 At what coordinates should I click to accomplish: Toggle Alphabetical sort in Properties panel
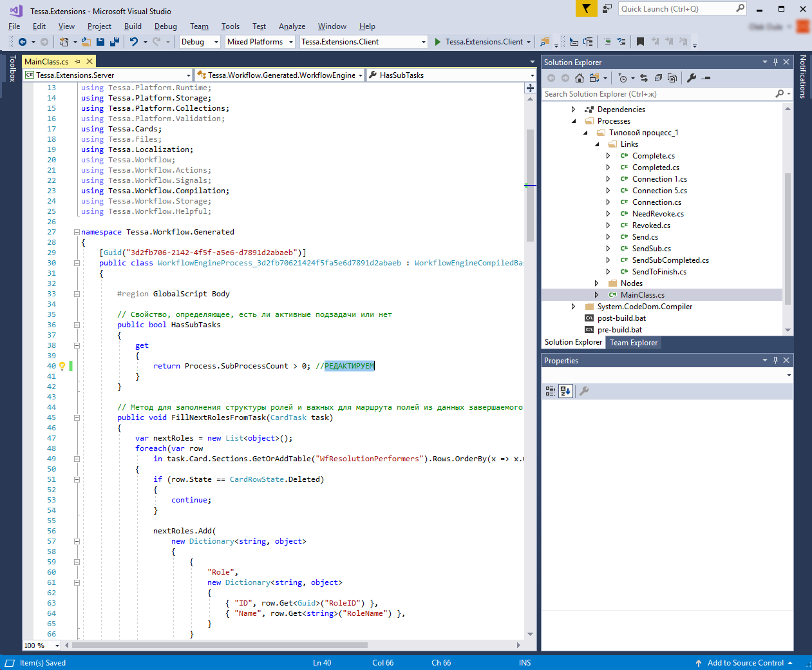(x=565, y=390)
